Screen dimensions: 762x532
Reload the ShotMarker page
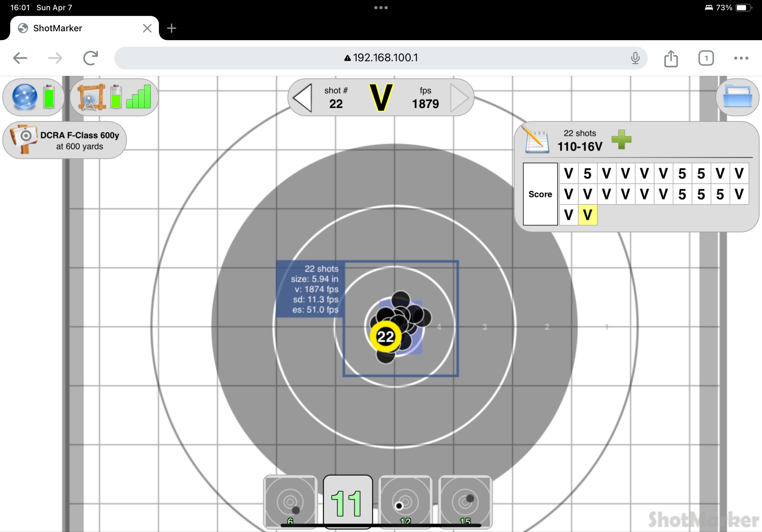(x=90, y=58)
